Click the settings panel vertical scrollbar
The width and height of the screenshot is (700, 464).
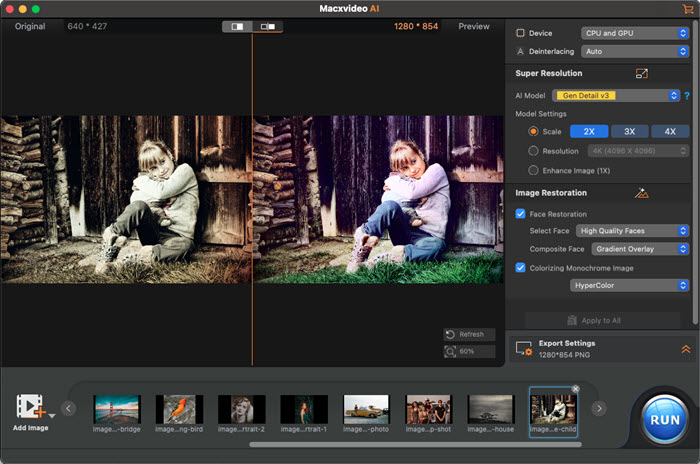coord(695,172)
